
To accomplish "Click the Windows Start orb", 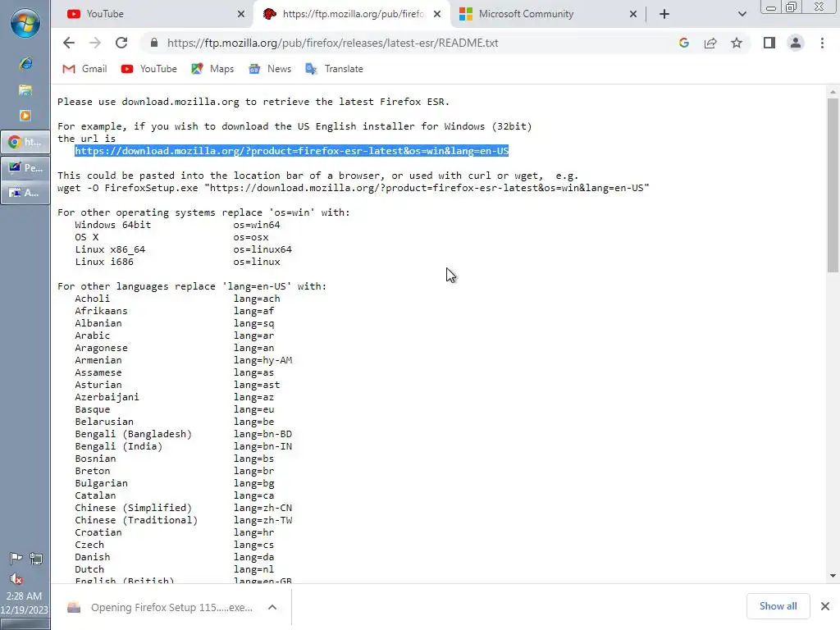I will (x=25, y=24).
